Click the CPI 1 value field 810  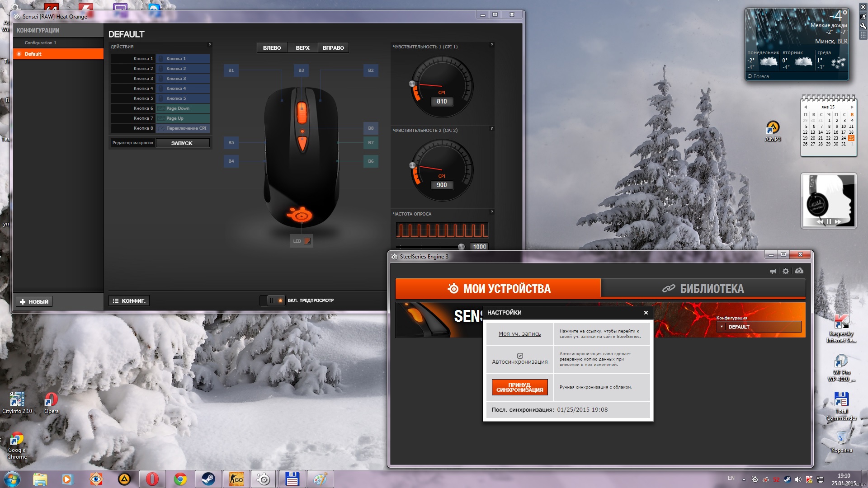point(442,102)
